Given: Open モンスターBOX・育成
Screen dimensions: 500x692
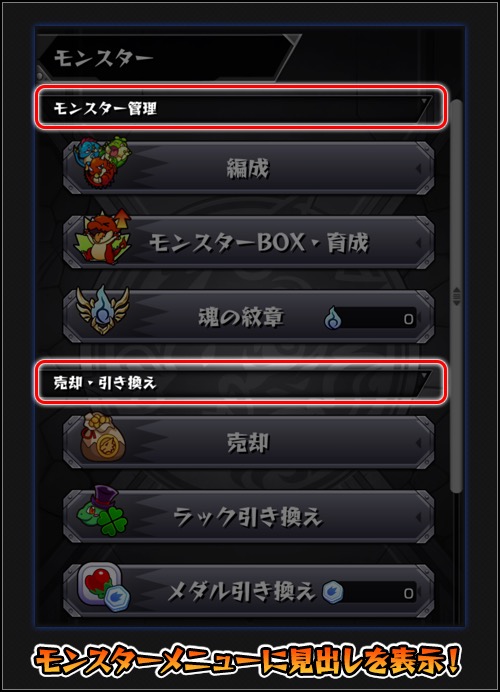Looking at the screenshot, I should click(248, 242).
